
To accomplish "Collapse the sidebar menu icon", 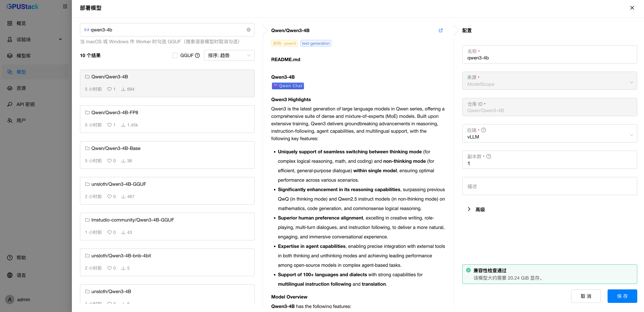I will [65, 7].
